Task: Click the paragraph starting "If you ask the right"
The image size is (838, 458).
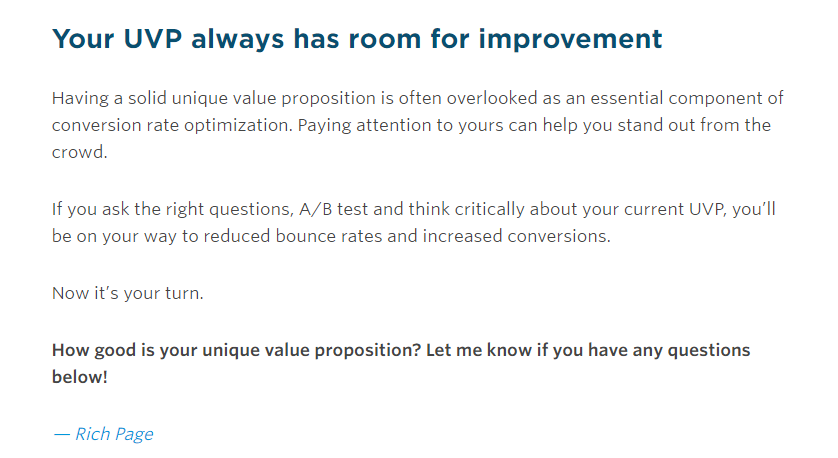Action: (414, 222)
